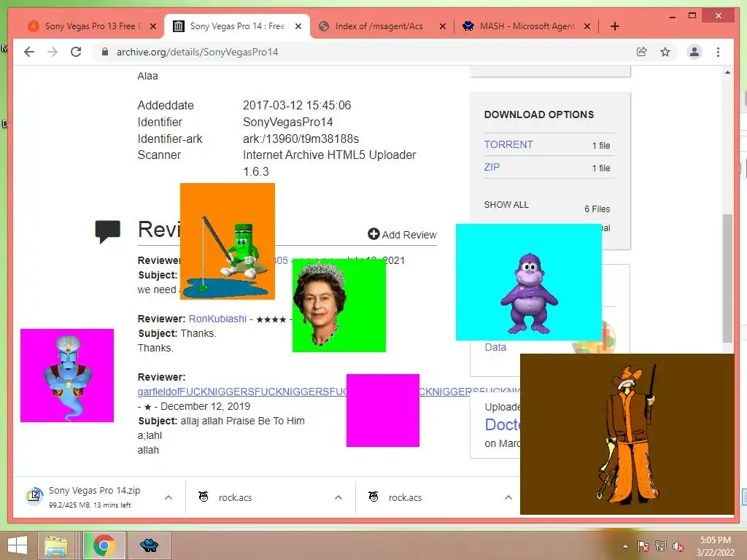
Task: Click the page vertical scrollbar thumb
Action: click(727, 279)
